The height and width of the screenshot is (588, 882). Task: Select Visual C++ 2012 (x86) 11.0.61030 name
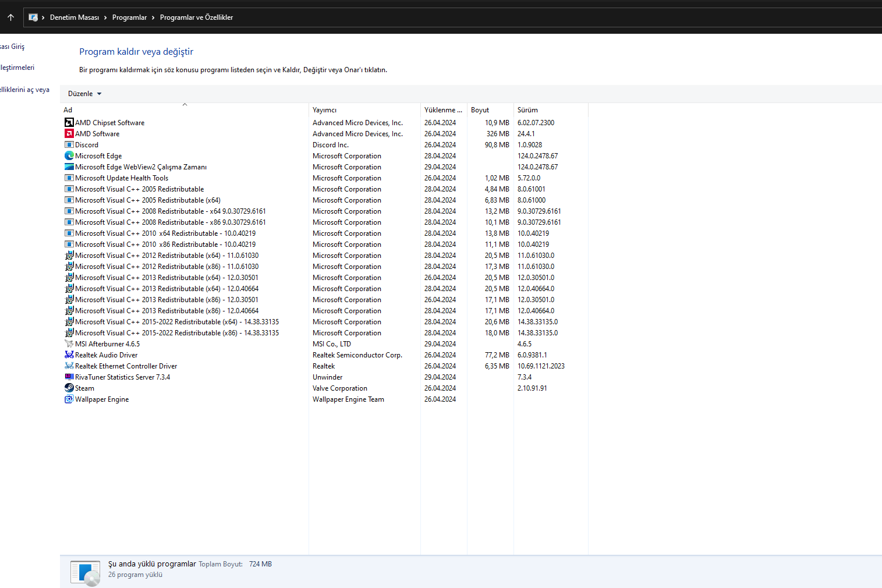(x=167, y=267)
